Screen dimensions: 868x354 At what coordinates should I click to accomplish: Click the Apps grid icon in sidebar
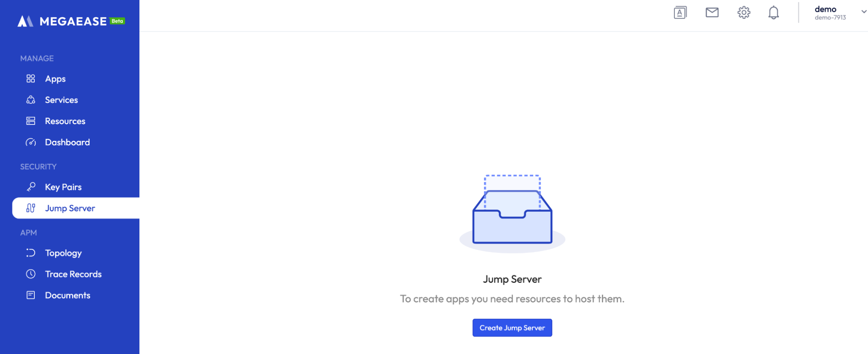[x=30, y=79]
